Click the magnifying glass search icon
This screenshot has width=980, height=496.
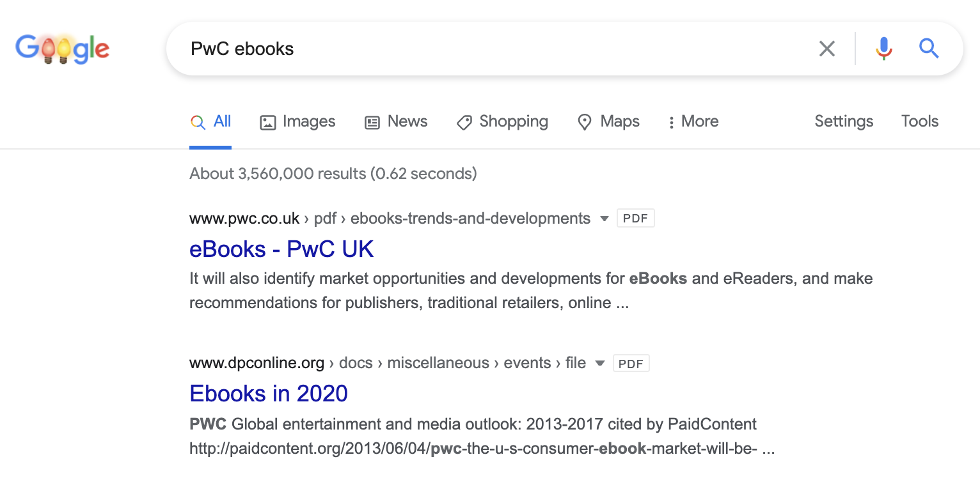(x=928, y=48)
